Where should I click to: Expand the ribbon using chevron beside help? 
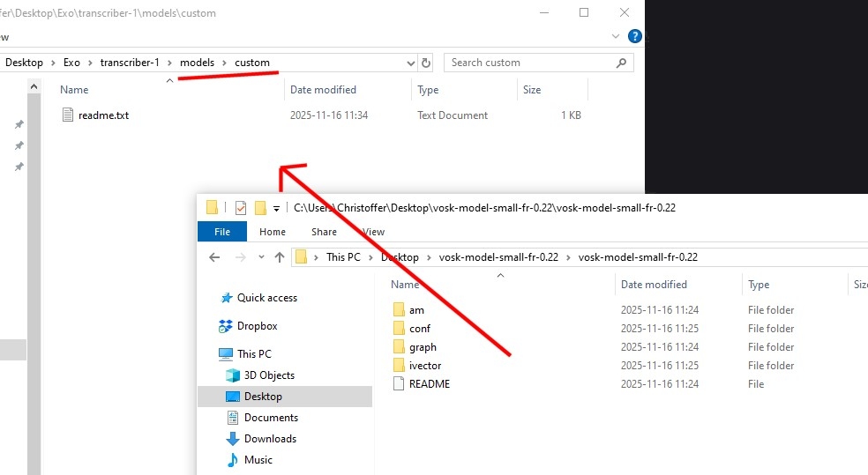(x=617, y=36)
